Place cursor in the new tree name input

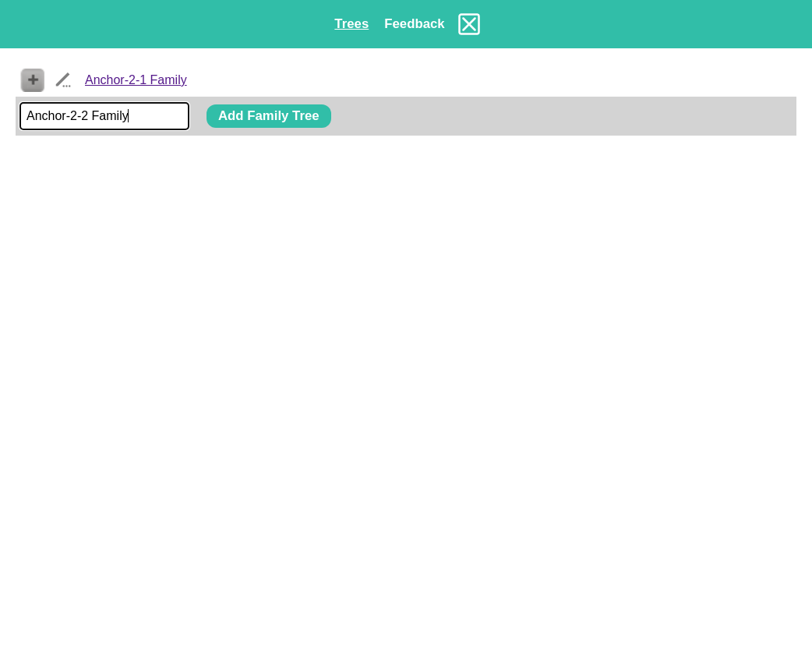coord(104,116)
